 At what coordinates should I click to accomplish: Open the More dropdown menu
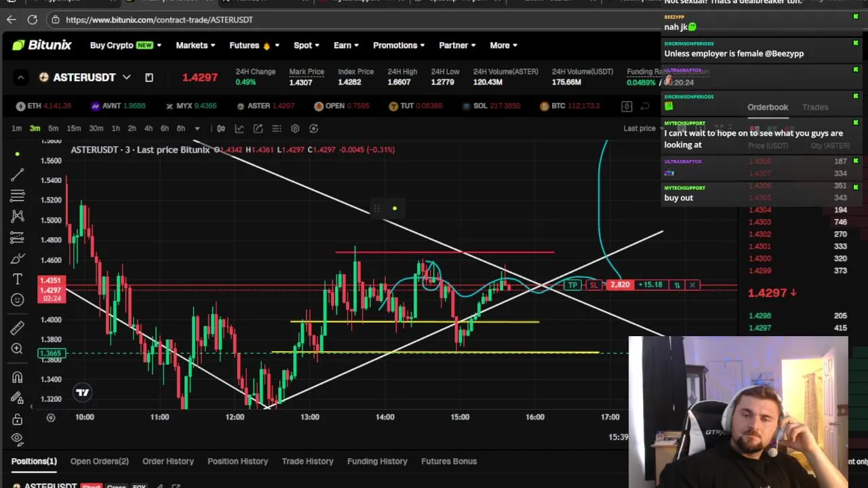(x=504, y=45)
